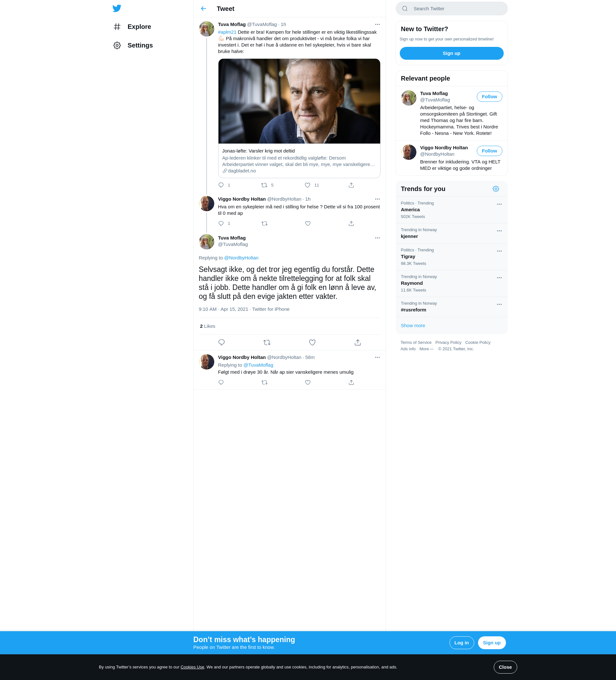Retweet Viggo's 58m tweet

click(x=264, y=382)
